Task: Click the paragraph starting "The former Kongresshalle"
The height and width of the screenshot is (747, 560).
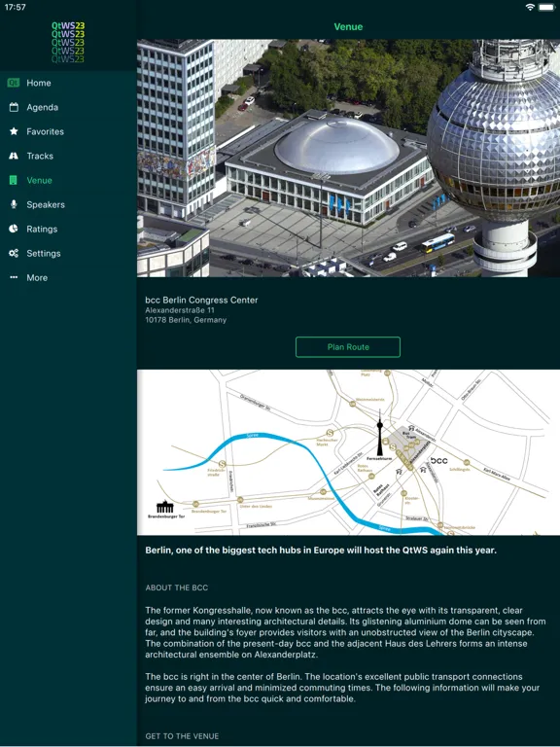Action: (x=345, y=632)
